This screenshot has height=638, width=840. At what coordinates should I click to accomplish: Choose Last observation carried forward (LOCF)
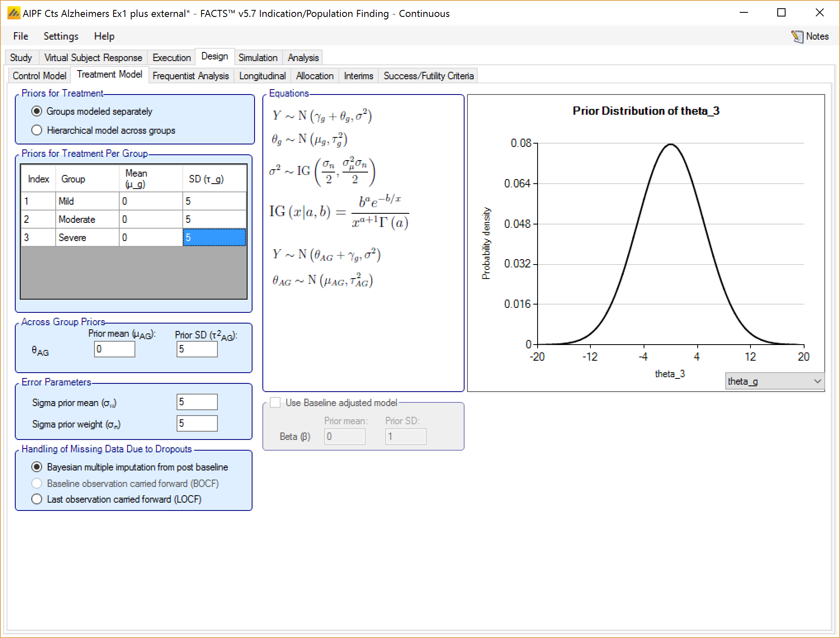37,499
